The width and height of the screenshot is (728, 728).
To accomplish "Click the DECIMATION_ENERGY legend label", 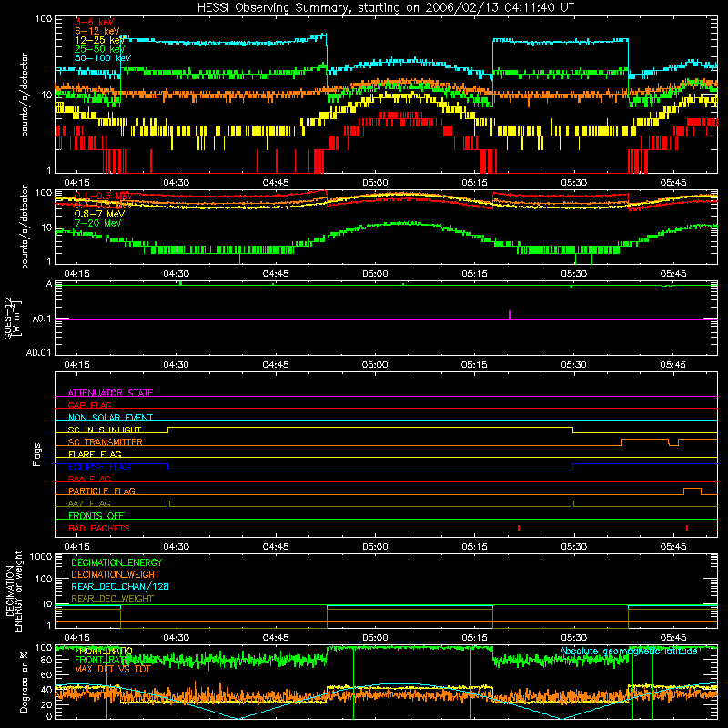I will pos(116,562).
